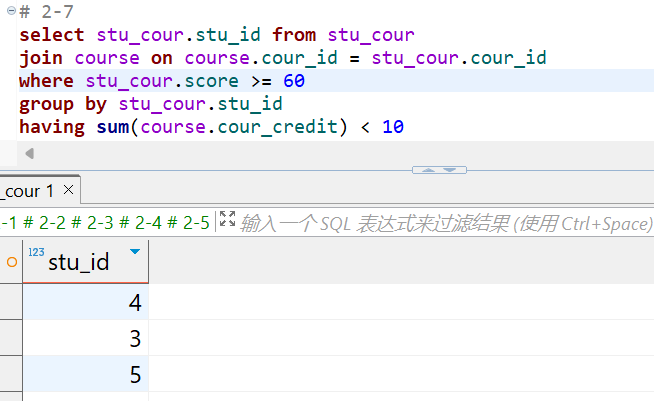Image resolution: width=654 pixels, height=401 pixels.
Task: Collapse the # 2-7 code fold marker
Action: click(x=8, y=10)
